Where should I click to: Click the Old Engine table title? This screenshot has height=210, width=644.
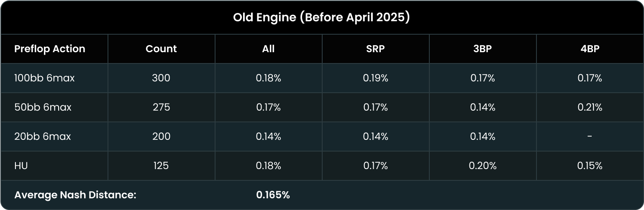point(321,18)
